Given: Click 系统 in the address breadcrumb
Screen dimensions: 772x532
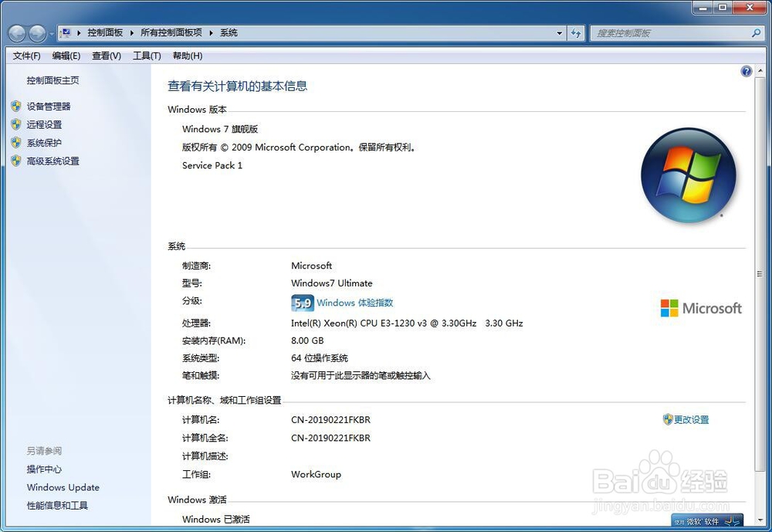Looking at the screenshot, I should [229, 33].
